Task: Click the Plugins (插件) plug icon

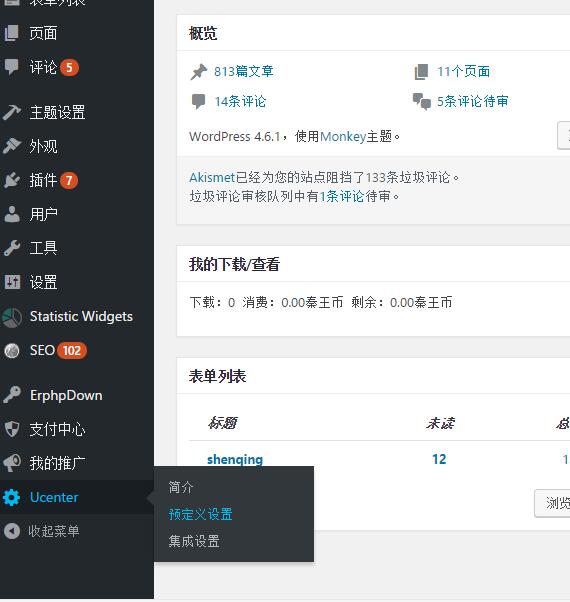Action: pos(12,180)
